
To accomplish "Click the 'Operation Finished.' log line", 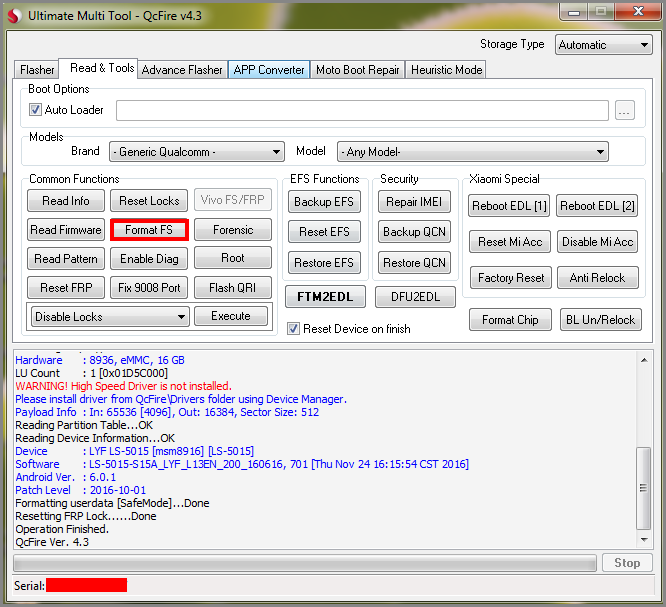I will pyautogui.click(x=62, y=529).
